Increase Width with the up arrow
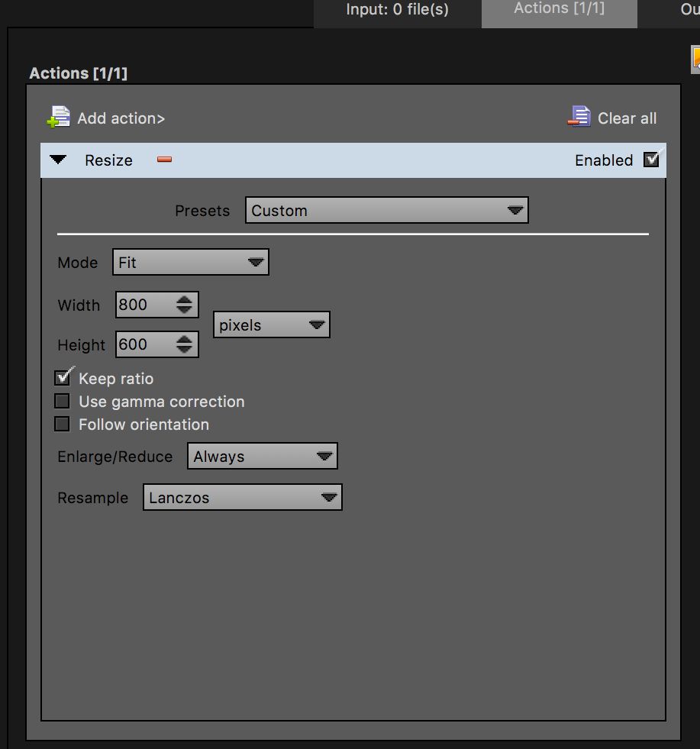This screenshot has width=700, height=749. (184, 299)
